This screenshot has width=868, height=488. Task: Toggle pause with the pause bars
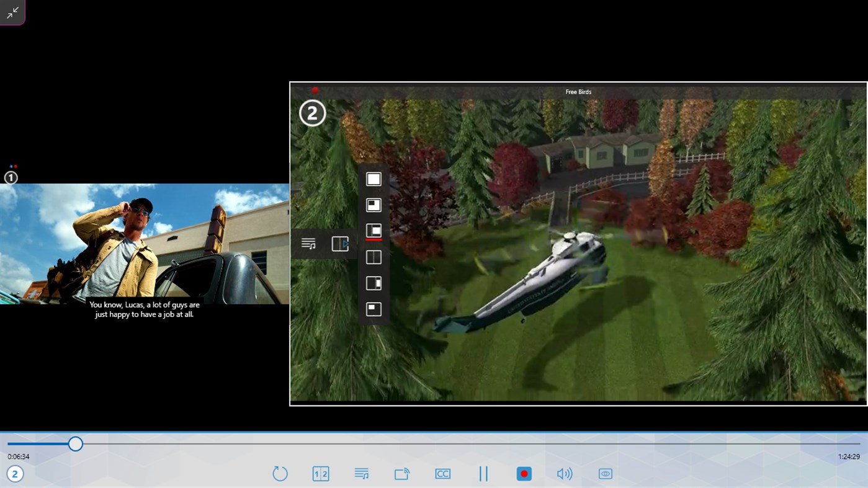point(483,473)
